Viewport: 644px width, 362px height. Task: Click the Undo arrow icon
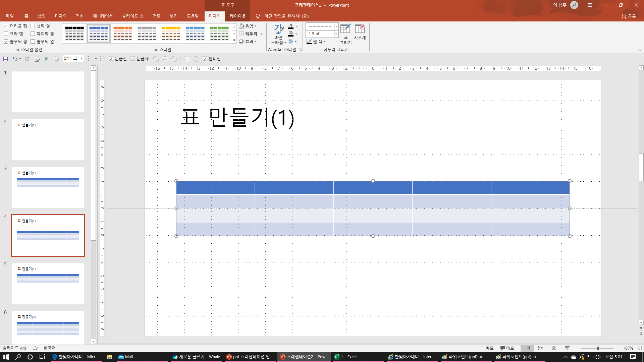point(15,59)
